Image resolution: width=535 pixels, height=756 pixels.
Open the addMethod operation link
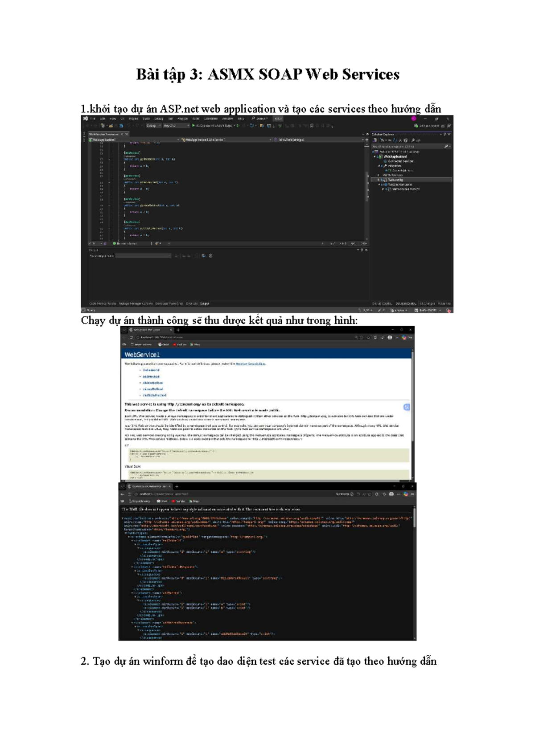click(x=151, y=376)
